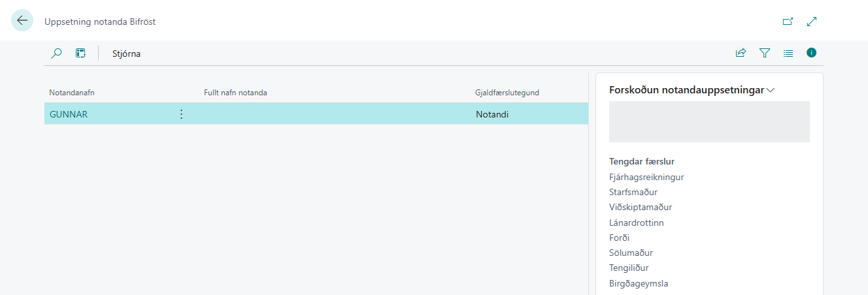Open the filter pane funnel icon
The width and height of the screenshot is (868, 295).
click(765, 54)
